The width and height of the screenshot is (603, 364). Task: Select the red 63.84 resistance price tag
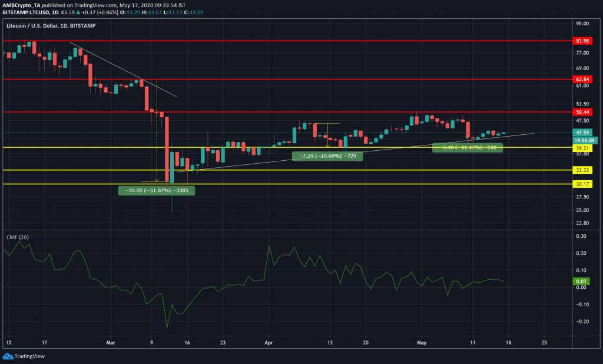pyautogui.click(x=582, y=79)
